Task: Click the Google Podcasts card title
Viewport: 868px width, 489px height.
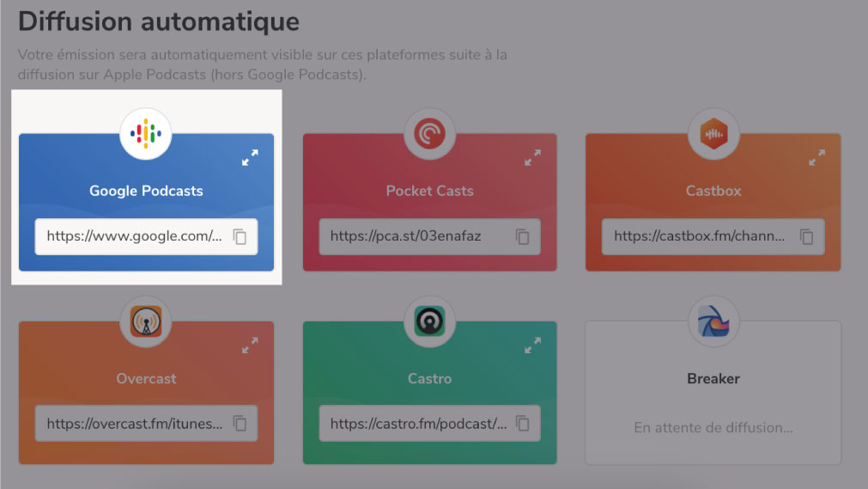Action: click(146, 191)
